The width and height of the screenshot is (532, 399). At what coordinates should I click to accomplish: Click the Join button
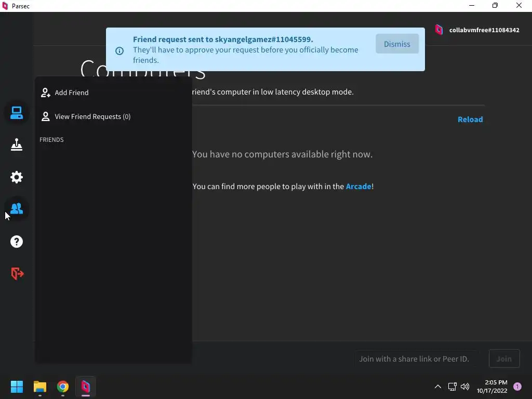[x=504, y=358]
